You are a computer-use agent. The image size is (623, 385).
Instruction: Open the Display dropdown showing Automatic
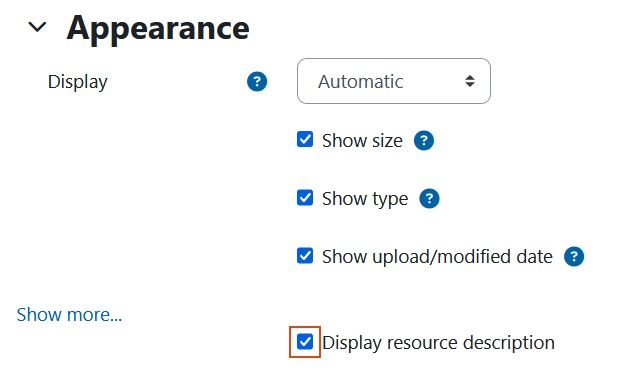click(x=394, y=81)
